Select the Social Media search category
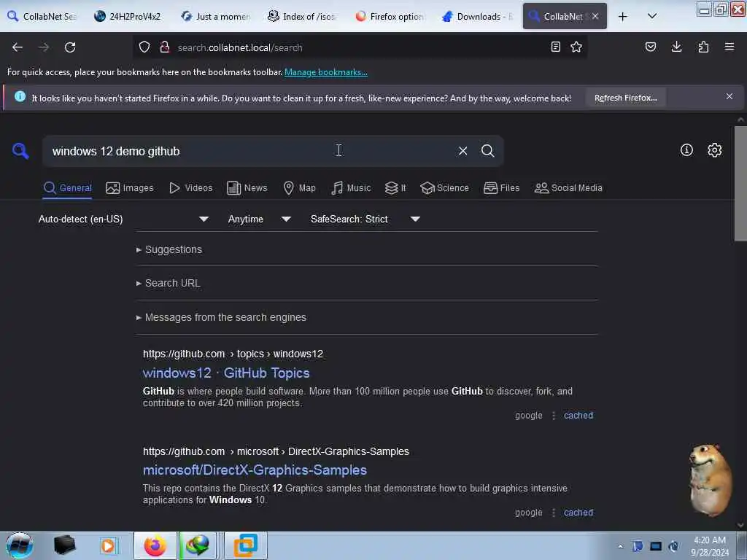The image size is (747, 560). (568, 188)
